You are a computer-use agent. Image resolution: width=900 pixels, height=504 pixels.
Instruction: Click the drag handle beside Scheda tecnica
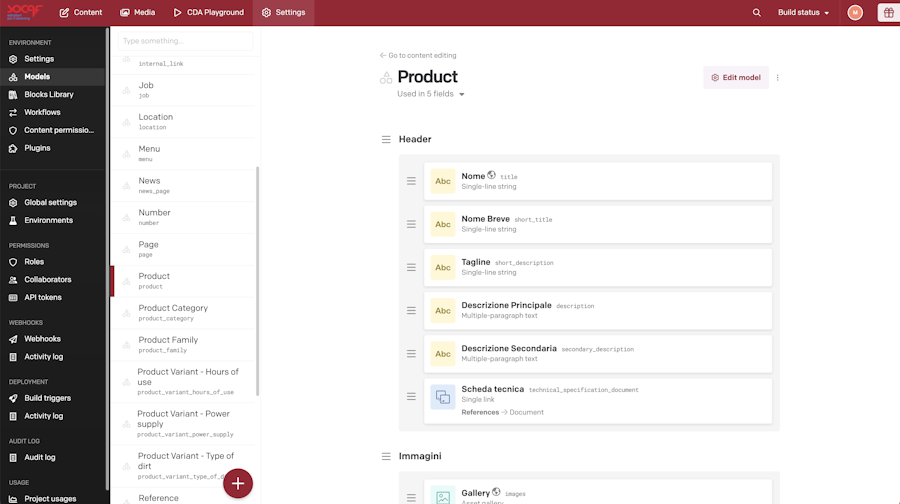tap(411, 397)
